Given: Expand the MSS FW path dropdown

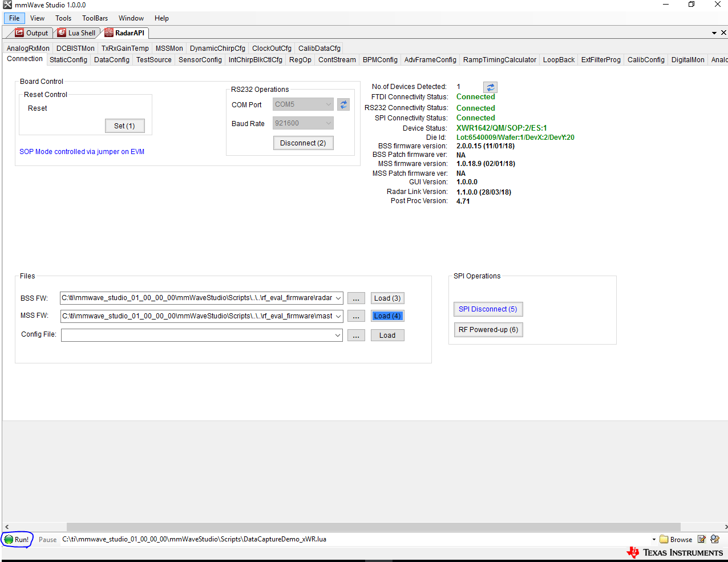Looking at the screenshot, I should (x=338, y=316).
